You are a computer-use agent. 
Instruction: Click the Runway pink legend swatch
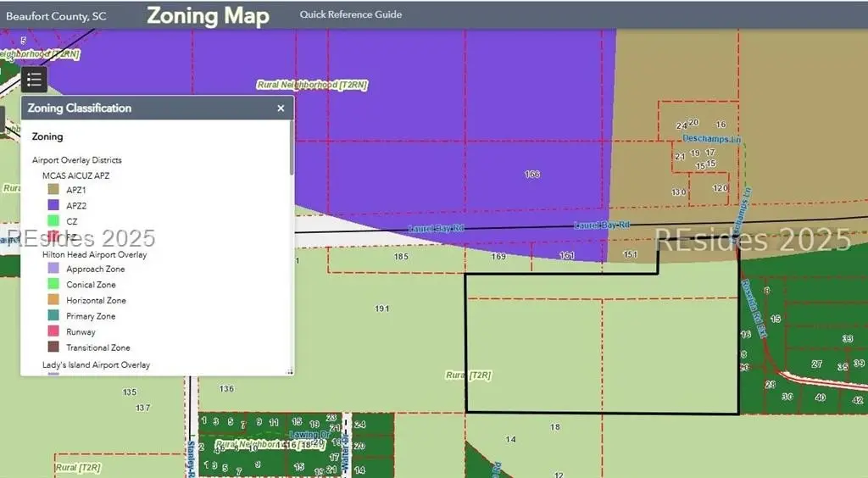(53, 331)
